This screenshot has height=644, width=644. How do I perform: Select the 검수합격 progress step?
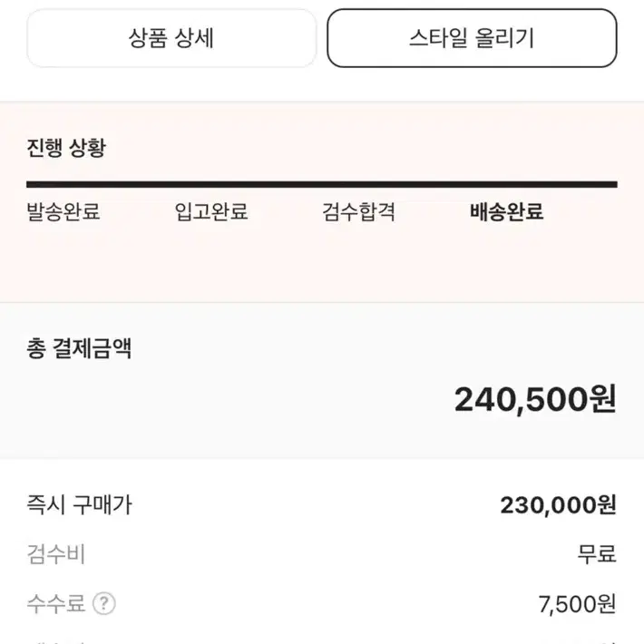pos(358,212)
